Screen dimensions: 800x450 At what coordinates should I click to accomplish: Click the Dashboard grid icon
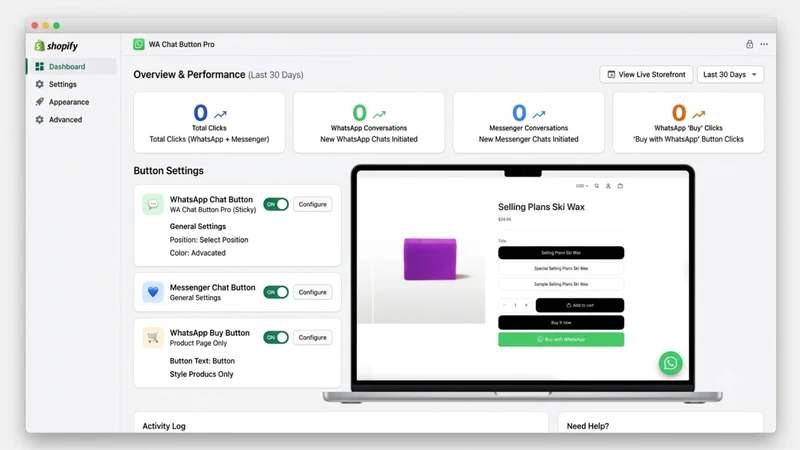tap(39, 66)
